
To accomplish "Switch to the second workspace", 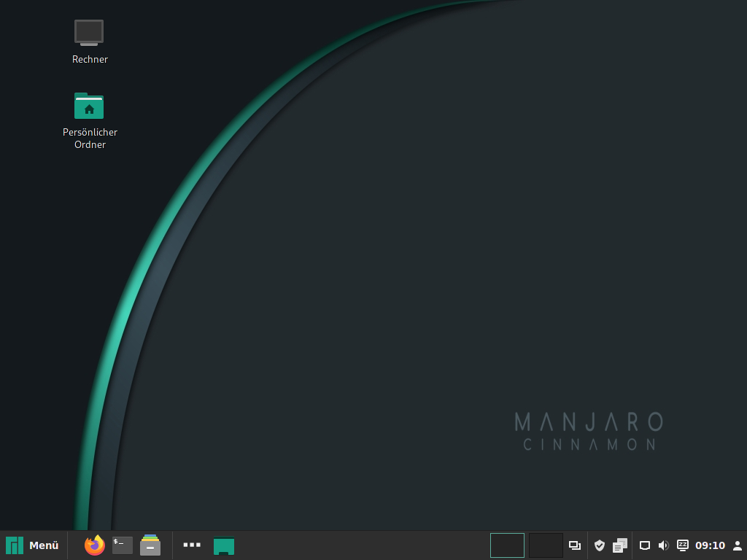I will point(546,545).
